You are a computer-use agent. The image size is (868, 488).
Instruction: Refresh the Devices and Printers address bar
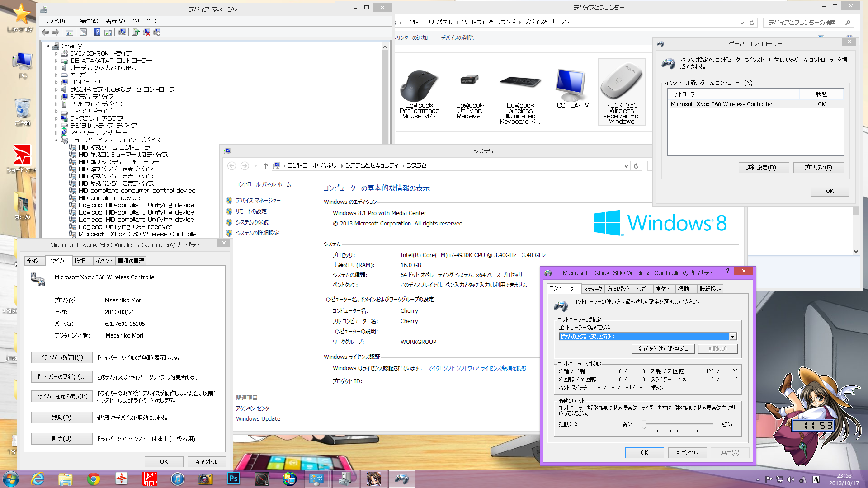click(x=752, y=23)
